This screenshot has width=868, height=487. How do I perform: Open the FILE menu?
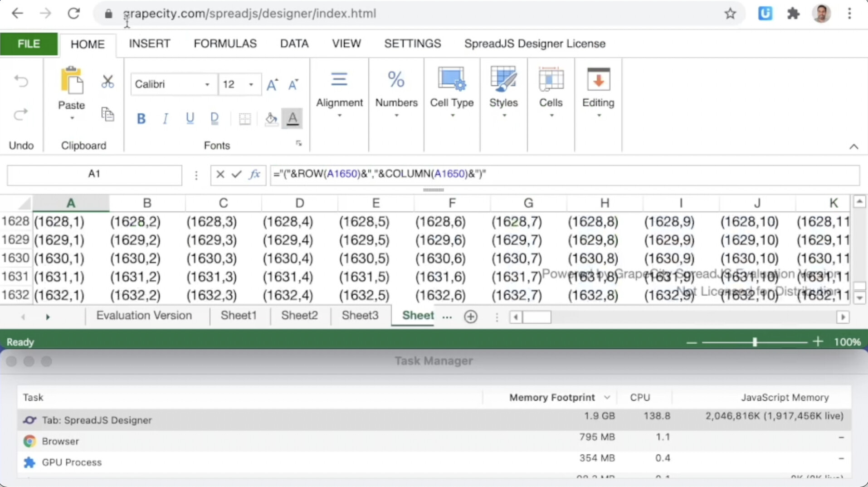coord(28,44)
